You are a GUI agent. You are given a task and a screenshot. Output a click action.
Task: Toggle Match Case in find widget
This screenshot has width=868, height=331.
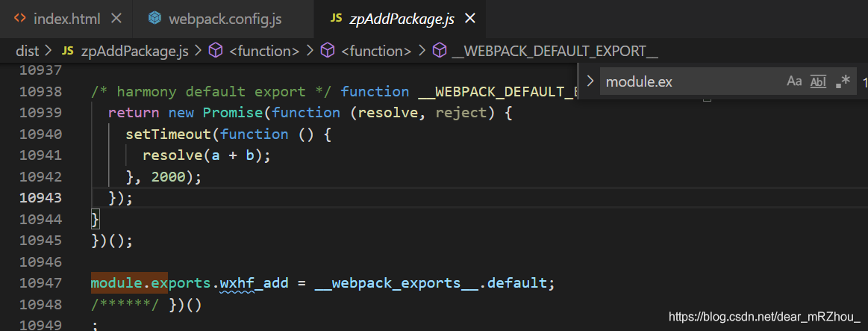pyautogui.click(x=794, y=82)
